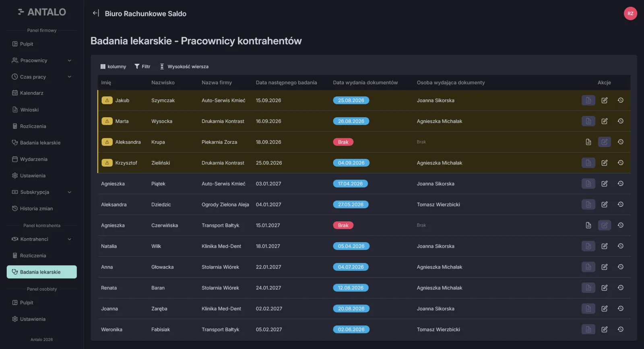This screenshot has height=349, width=644.
Task: Collapse the sidebar with the arrow icon
Action: (x=96, y=13)
